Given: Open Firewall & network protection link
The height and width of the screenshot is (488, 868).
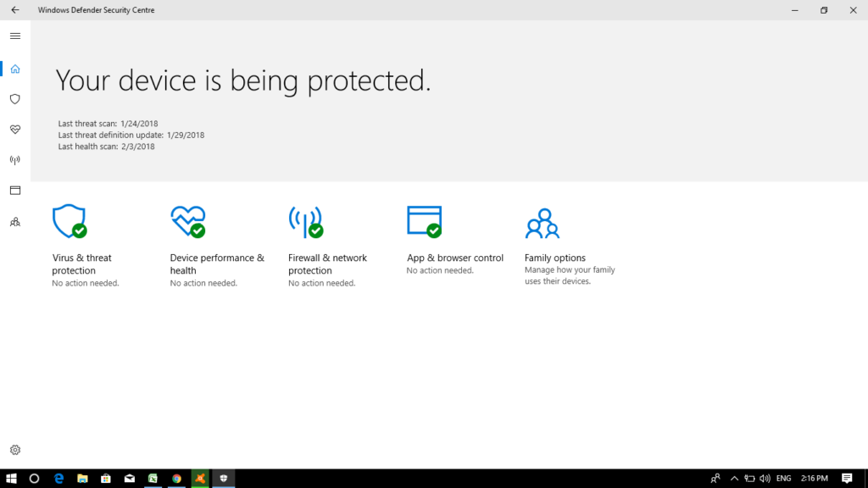Looking at the screenshot, I should pyautogui.click(x=327, y=264).
